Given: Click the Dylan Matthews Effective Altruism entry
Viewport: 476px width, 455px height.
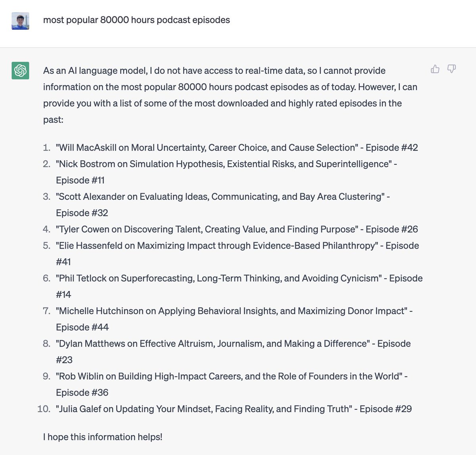Looking at the screenshot, I should click(x=233, y=352).
